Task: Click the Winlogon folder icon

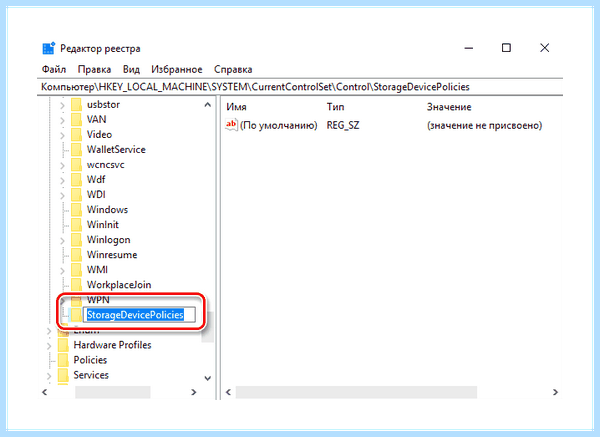Action: click(x=77, y=240)
